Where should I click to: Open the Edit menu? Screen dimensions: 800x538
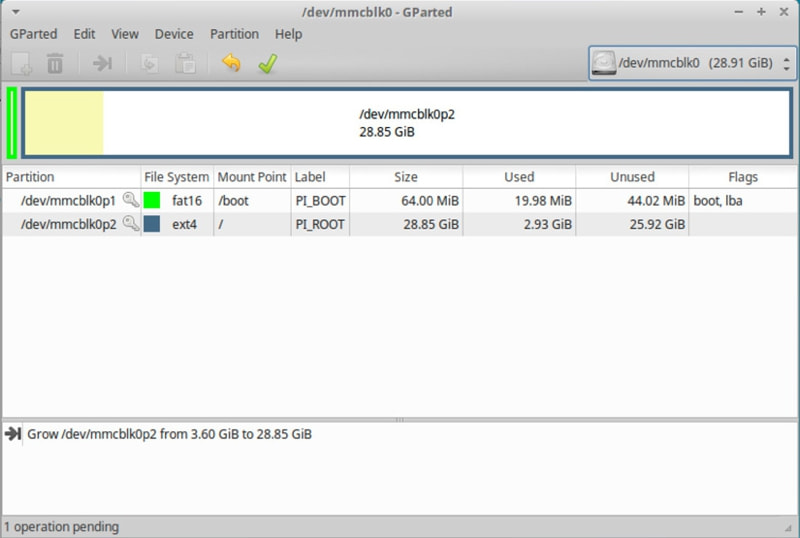tap(84, 34)
